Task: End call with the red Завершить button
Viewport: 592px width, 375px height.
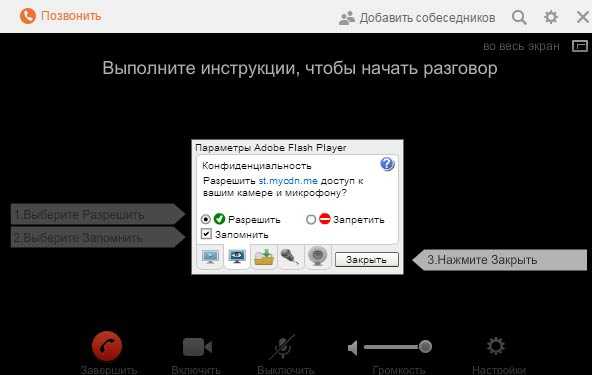Action: [107, 346]
